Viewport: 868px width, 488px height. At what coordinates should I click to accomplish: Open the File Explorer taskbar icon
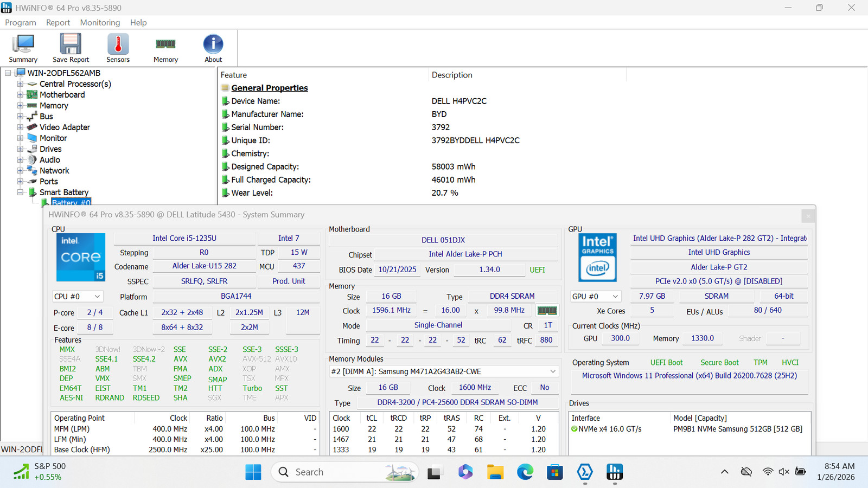495,472
